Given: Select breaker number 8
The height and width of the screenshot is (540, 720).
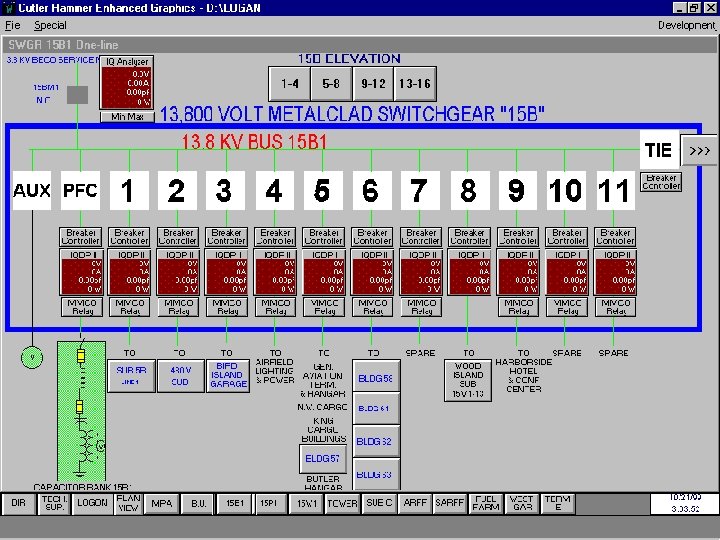Looking at the screenshot, I should 470,191.
